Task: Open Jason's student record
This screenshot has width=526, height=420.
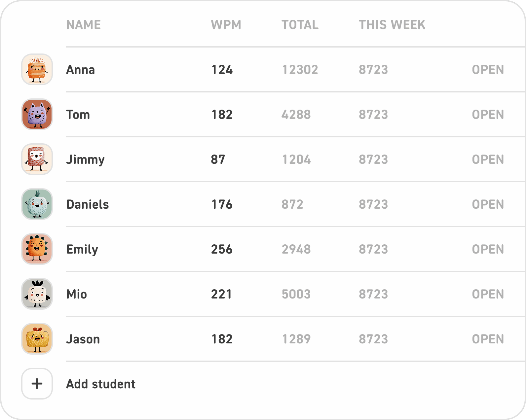Action: tap(488, 339)
